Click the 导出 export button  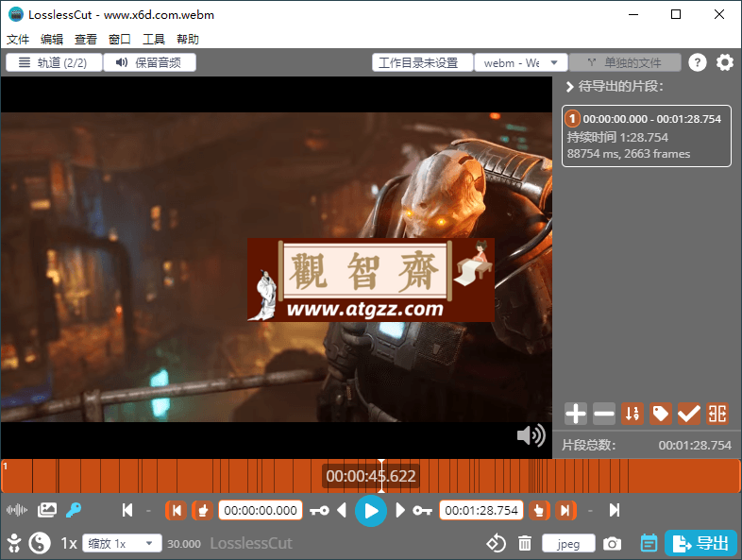coord(701,543)
